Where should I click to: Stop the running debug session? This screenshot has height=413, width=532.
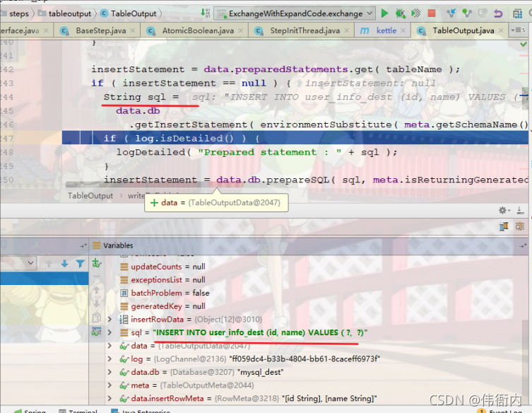pyautogui.click(x=432, y=13)
